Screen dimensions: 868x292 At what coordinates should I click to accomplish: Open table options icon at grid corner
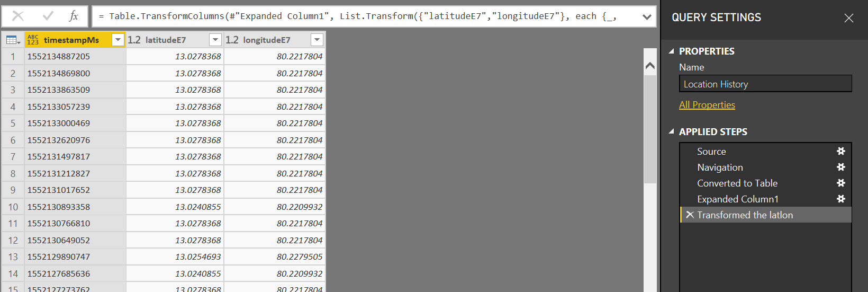point(13,40)
